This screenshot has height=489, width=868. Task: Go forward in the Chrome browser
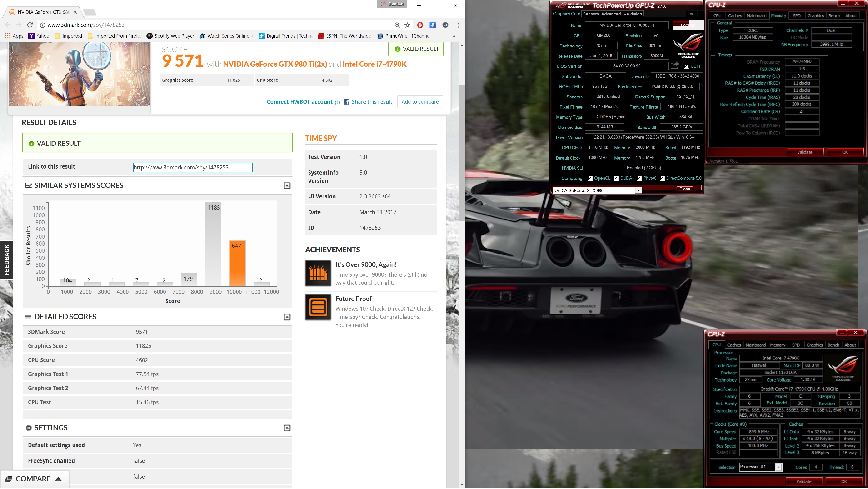(x=19, y=25)
